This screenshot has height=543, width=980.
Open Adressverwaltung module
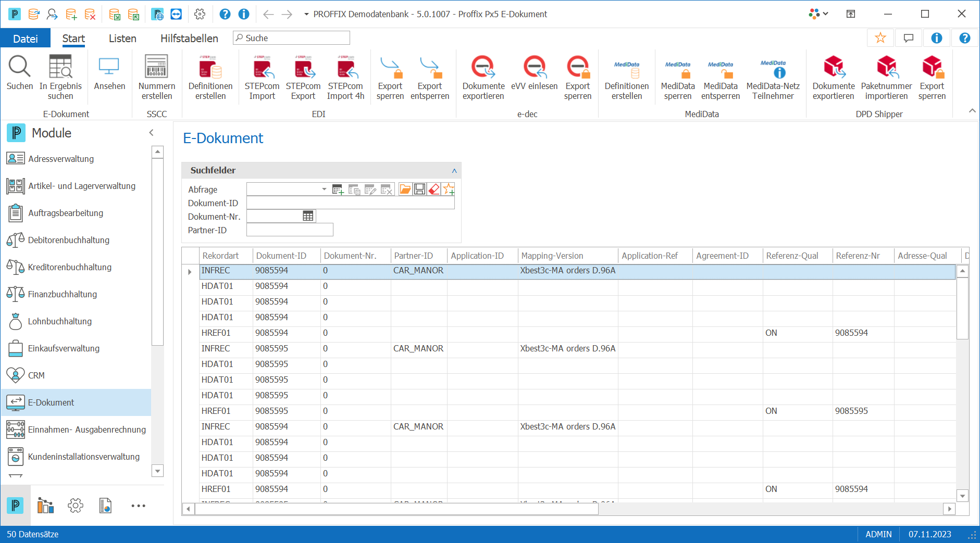76,159
